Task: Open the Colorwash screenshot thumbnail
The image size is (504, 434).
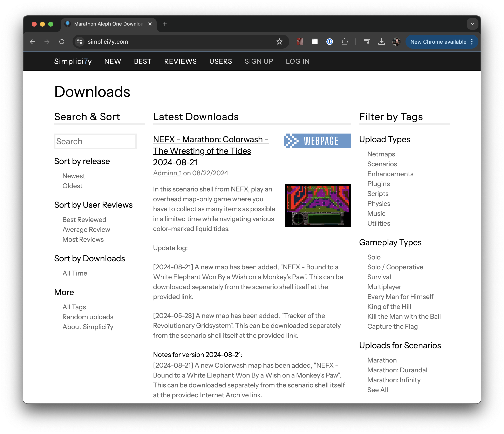Action: [318, 206]
